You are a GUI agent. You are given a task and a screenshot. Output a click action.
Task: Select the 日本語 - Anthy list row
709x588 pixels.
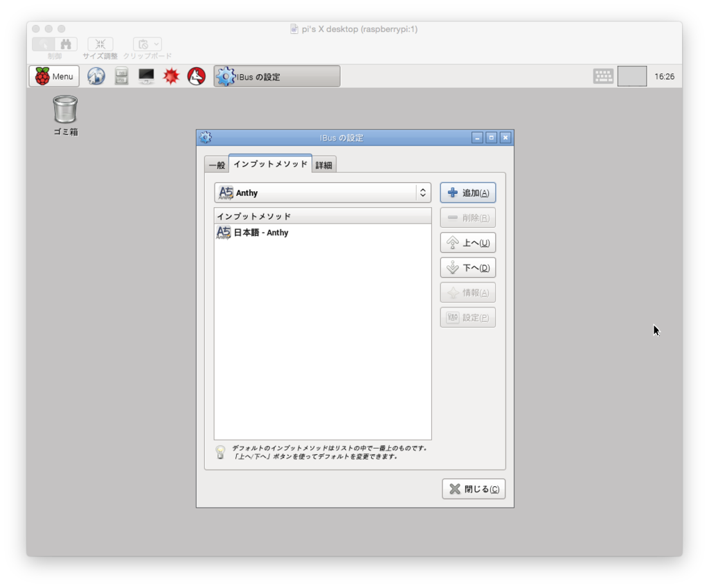pos(323,233)
